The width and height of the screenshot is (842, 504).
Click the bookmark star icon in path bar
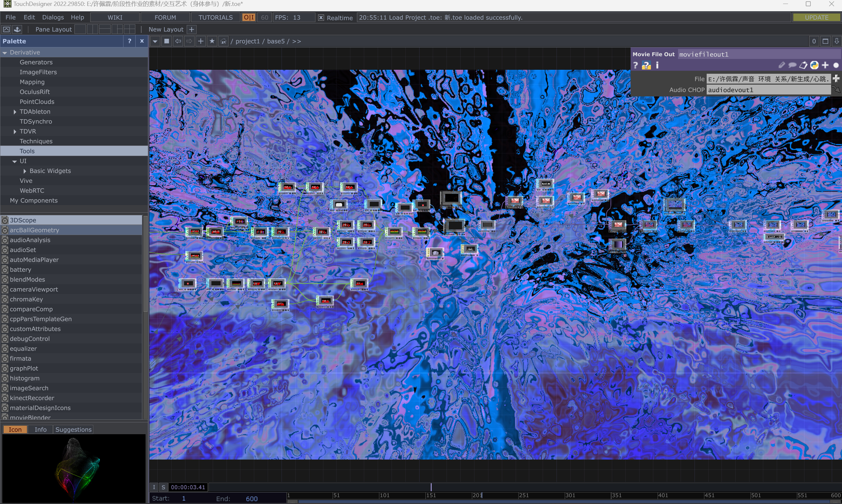coord(212,41)
